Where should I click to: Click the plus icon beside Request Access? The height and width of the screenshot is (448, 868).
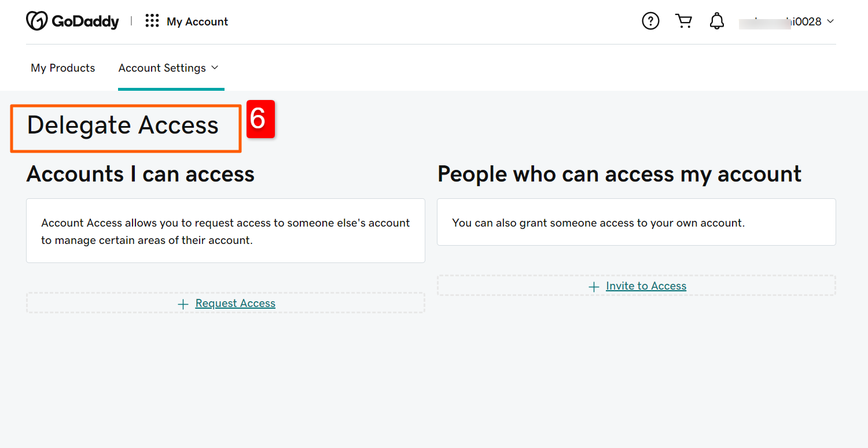click(x=183, y=303)
